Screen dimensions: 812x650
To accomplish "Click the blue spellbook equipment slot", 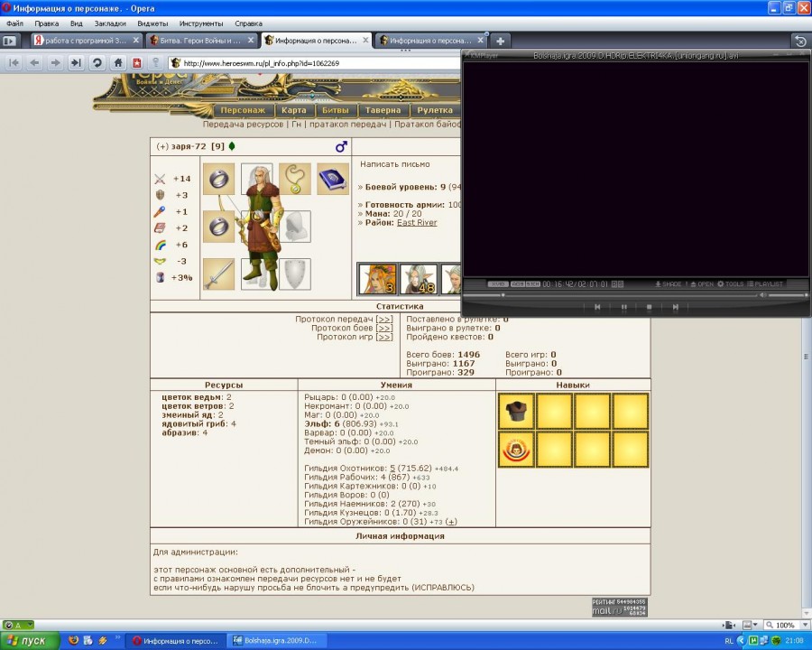I will click(x=332, y=179).
